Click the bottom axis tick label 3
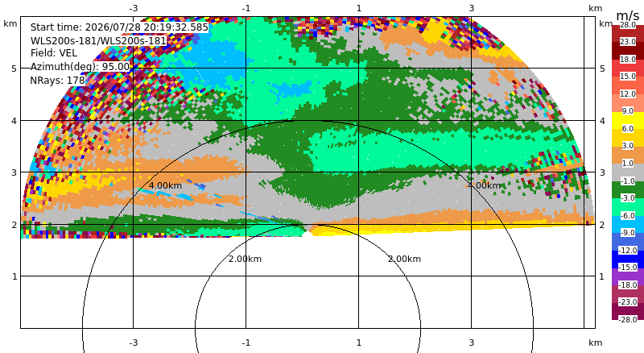Screen dimensions: 644x353 (472, 343)
